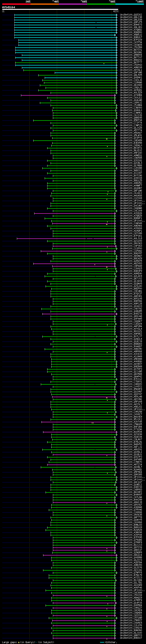The image size is (146, 644).
Task: Open hit UniRef100_C6TF54
Action: [131, 42]
